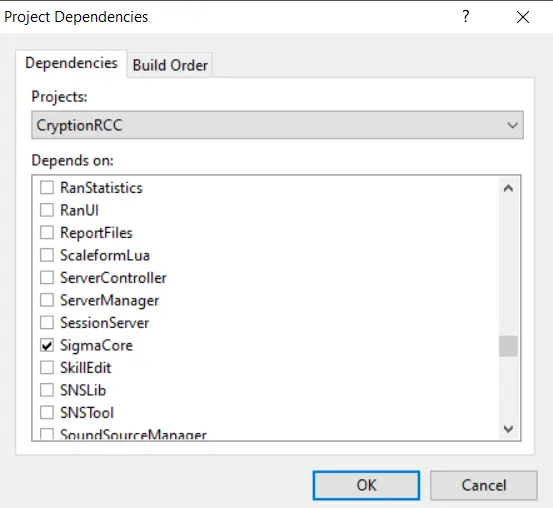
Task: Click the list scroll up arrow
Action: [x=508, y=188]
